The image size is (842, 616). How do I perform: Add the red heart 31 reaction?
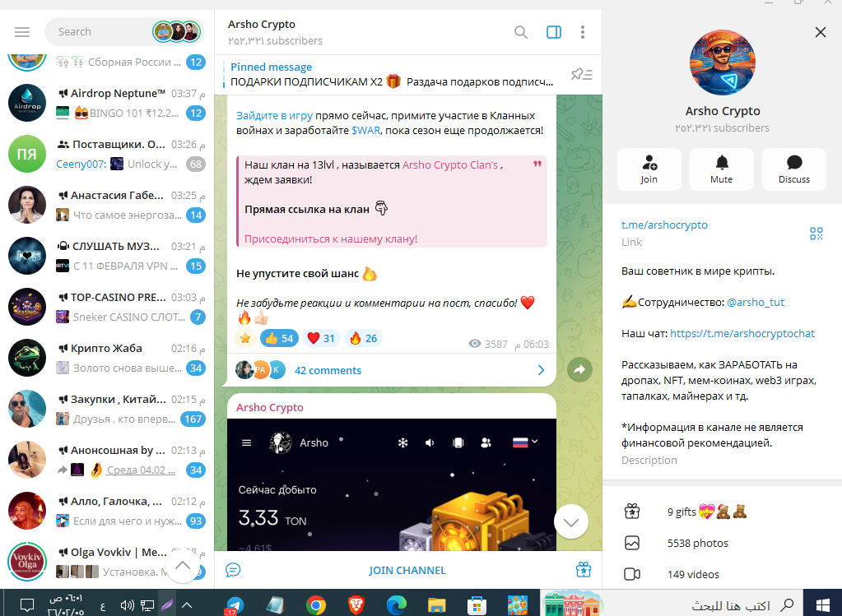tap(320, 338)
